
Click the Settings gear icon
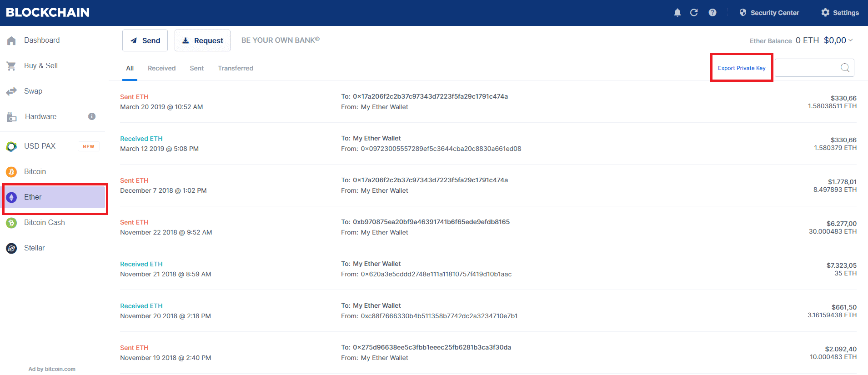pyautogui.click(x=825, y=13)
